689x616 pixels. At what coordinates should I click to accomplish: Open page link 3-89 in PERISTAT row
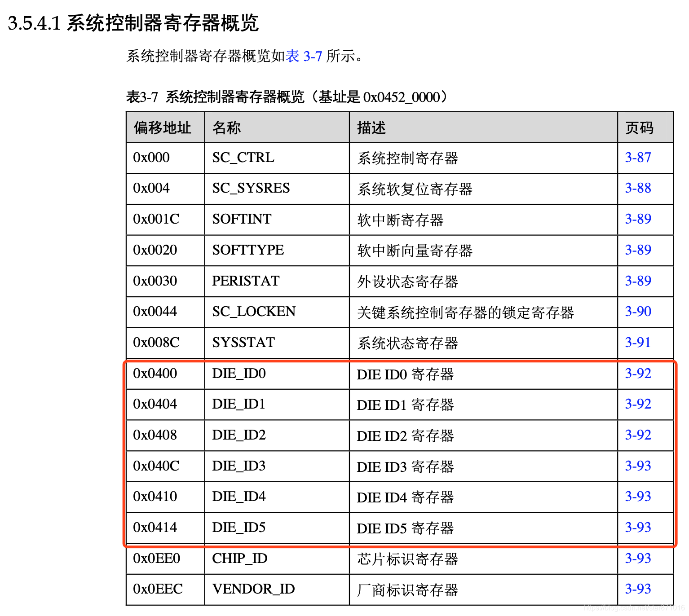(x=638, y=281)
